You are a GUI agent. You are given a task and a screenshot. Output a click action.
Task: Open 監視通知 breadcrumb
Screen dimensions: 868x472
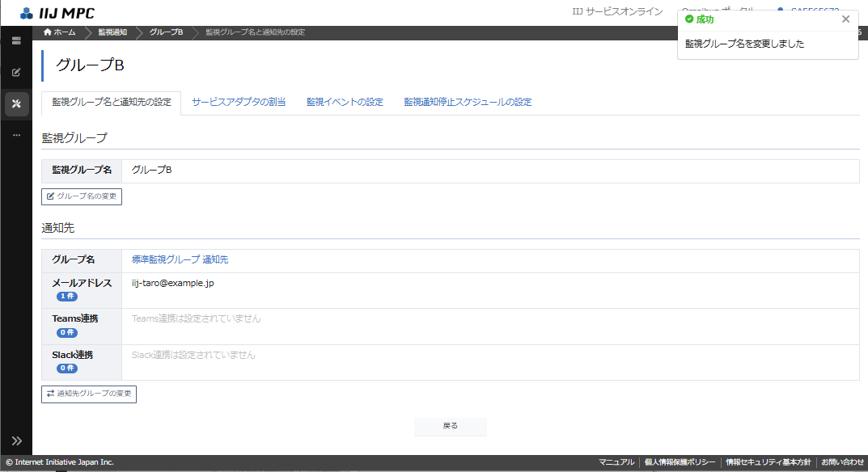[x=112, y=32]
